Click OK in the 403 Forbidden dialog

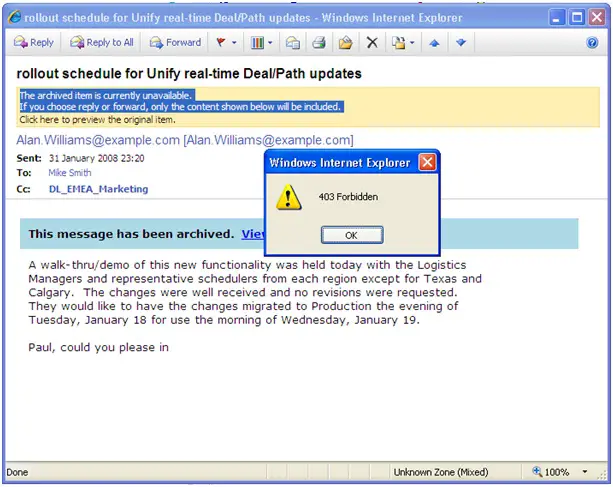[352, 235]
